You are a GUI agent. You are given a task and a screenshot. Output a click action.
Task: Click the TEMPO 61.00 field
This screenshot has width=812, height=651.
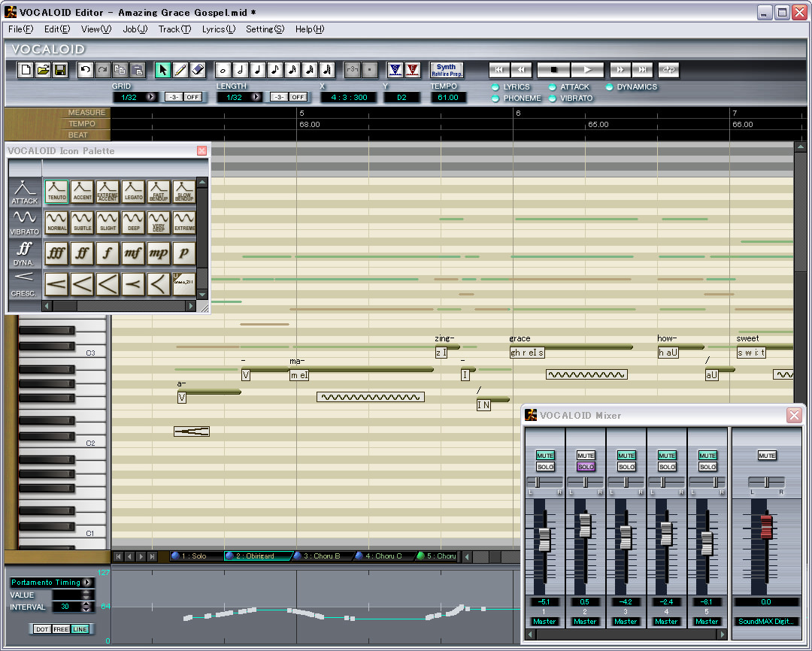pyautogui.click(x=448, y=98)
